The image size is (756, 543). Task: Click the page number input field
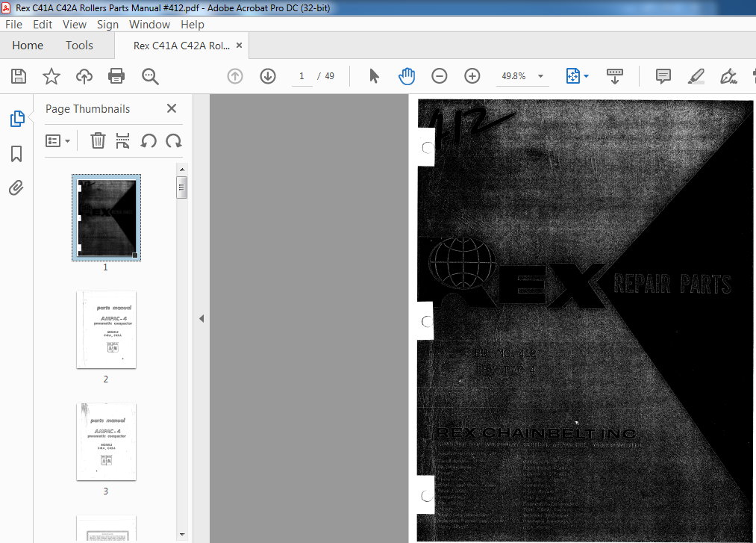[302, 76]
